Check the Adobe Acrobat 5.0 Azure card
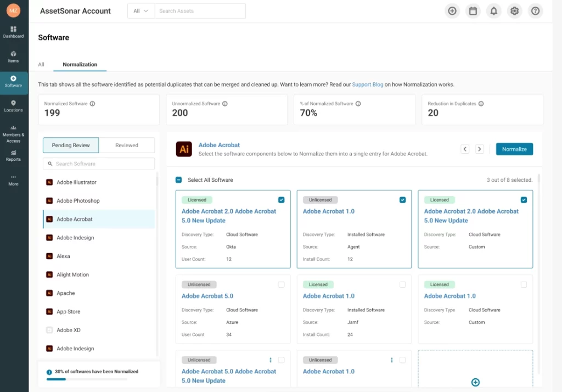 tap(281, 284)
